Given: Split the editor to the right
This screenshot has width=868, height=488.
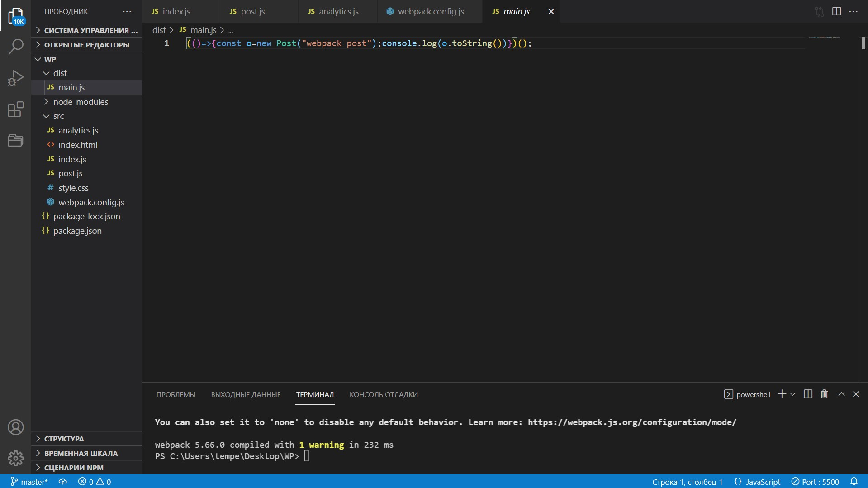Looking at the screenshot, I should [x=836, y=12].
